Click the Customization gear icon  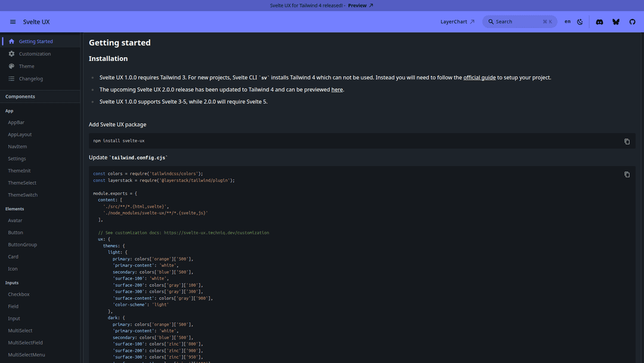(11, 54)
